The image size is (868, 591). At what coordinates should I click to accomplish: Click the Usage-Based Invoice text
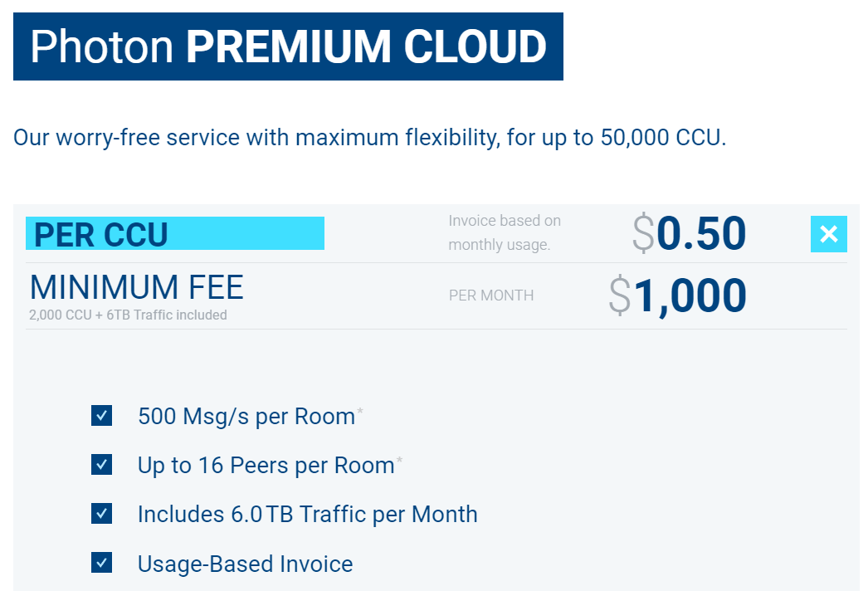pyautogui.click(x=245, y=564)
